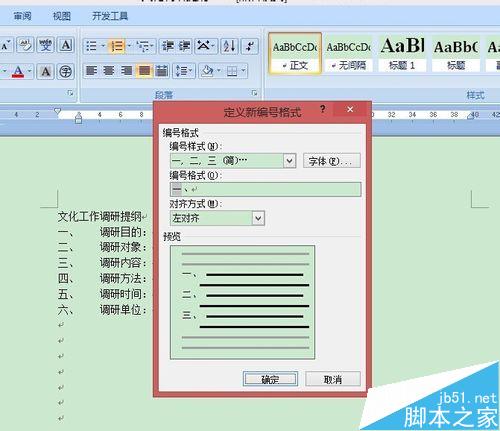Click the highlighted Numbering list icon
The height and width of the screenshot is (431, 500).
point(117,46)
